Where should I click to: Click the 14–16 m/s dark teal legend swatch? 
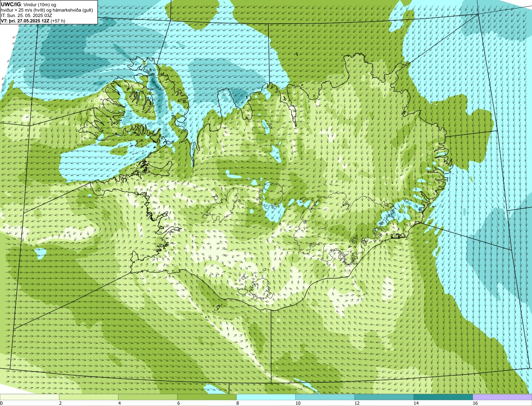(443, 397)
